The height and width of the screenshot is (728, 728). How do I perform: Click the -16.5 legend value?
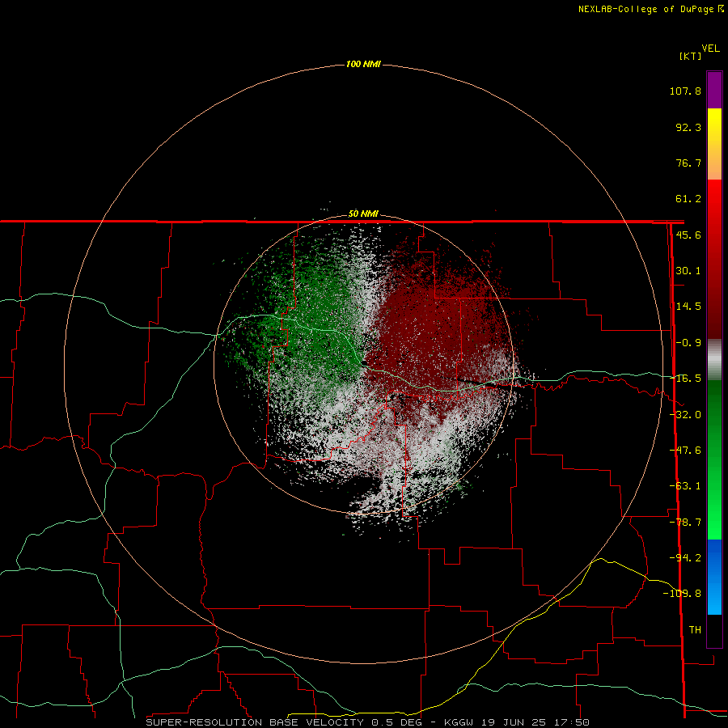click(x=685, y=379)
